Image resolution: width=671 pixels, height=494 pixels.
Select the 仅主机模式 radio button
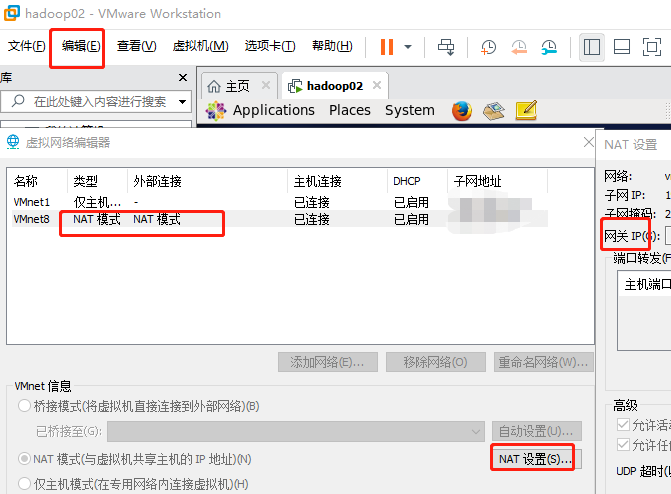pos(24,484)
